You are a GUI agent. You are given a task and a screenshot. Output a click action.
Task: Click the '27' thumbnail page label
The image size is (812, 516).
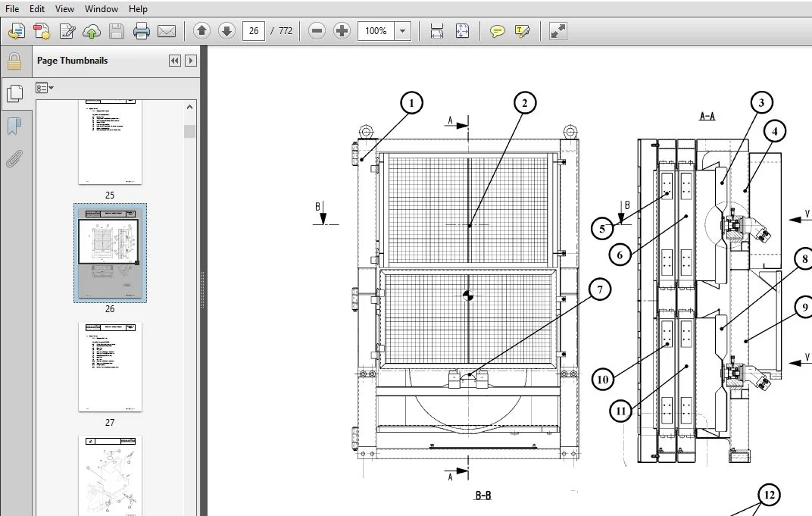click(x=110, y=423)
